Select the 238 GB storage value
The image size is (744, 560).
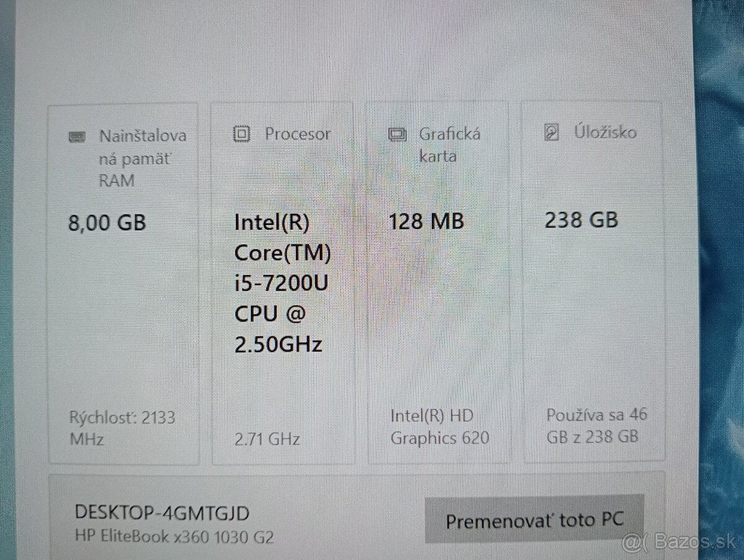(x=581, y=220)
